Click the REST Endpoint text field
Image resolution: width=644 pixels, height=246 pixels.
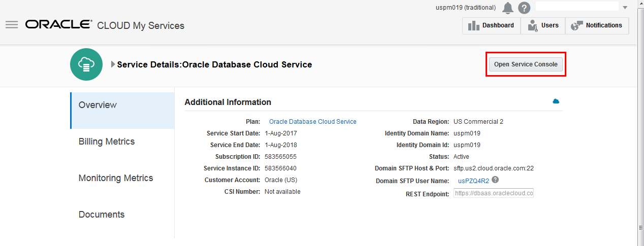pyautogui.click(x=493, y=193)
